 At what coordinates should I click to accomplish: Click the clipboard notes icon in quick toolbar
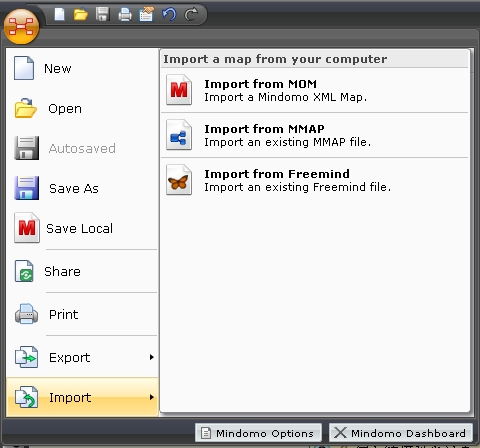(x=147, y=14)
